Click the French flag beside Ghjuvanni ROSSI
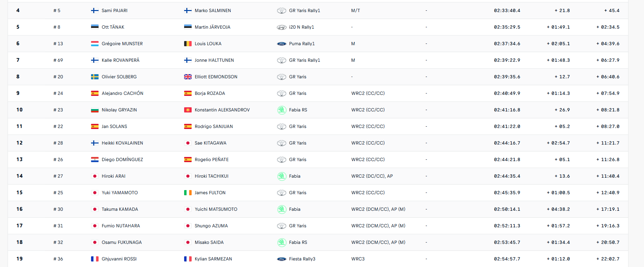 tap(95, 259)
